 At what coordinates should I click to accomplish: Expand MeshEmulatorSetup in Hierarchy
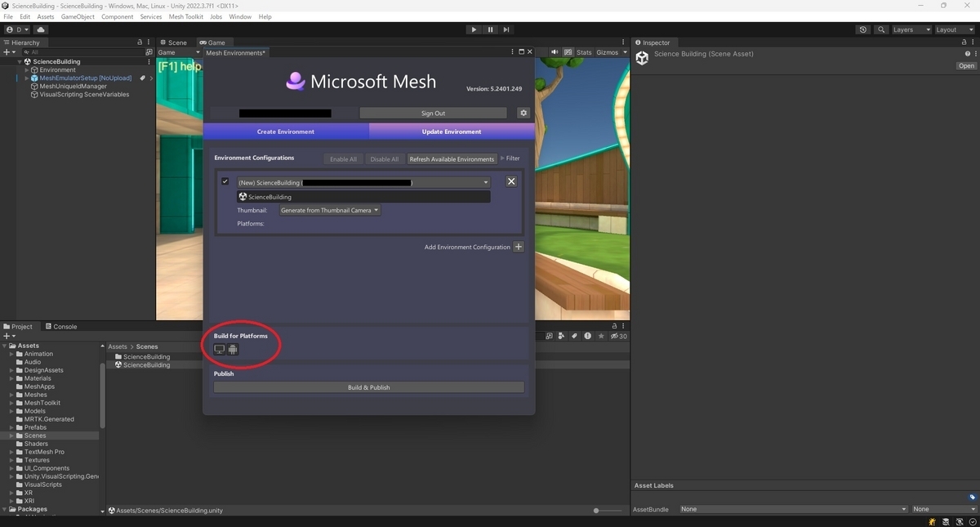[27, 78]
